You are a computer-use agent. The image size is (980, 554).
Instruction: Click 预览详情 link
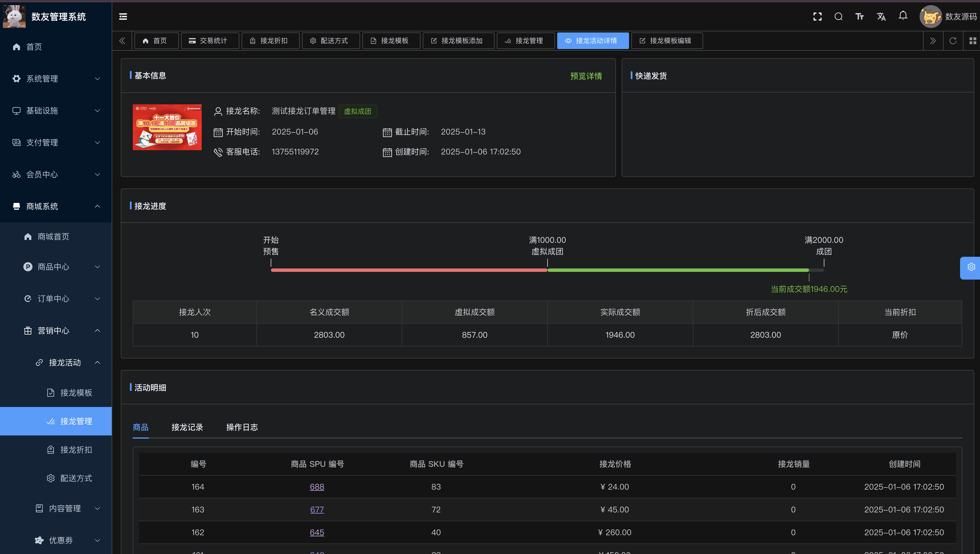tap(586, 76)
